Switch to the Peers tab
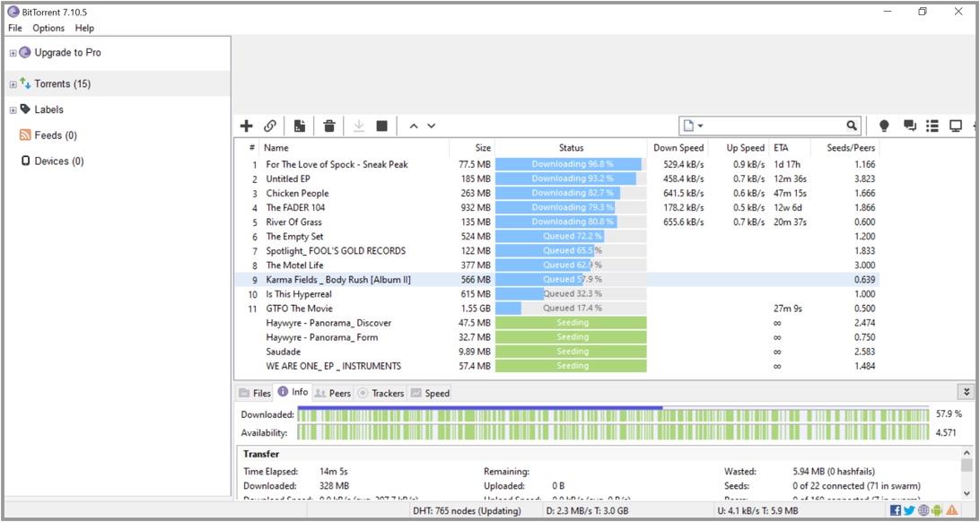The image size is (980, 522). click(332, 393)
